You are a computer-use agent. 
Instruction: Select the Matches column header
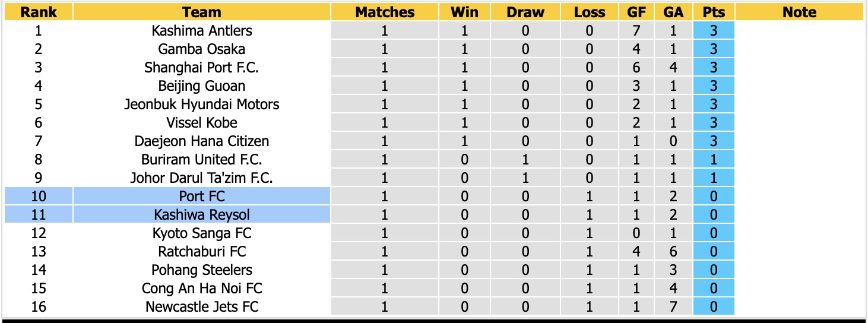385,12
